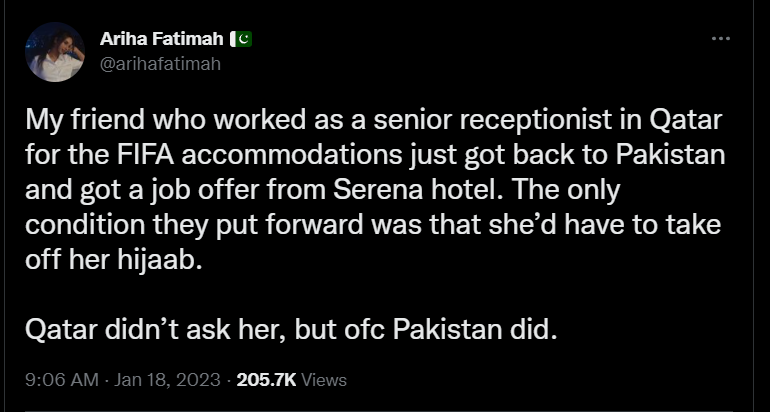The image size is (770, 412).
Task: Open Ariha Fatimah's profile picture
Action: pyautogui.click(x=55, y=52)
